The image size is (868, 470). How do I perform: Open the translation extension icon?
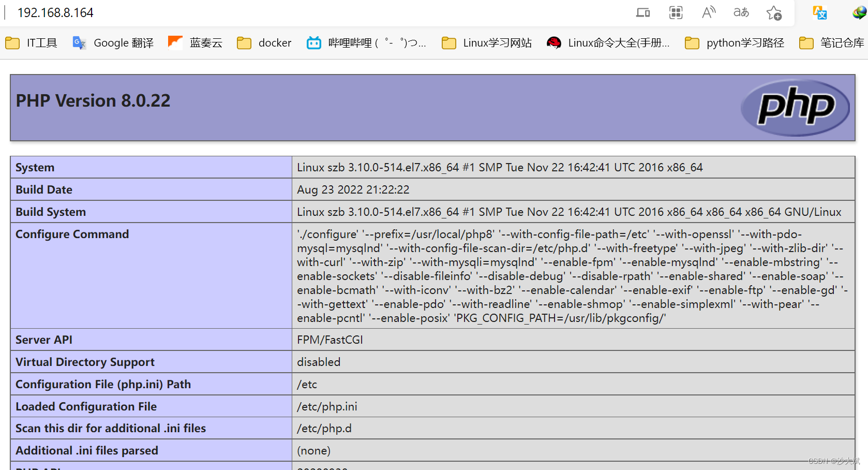tap(819, 13)
